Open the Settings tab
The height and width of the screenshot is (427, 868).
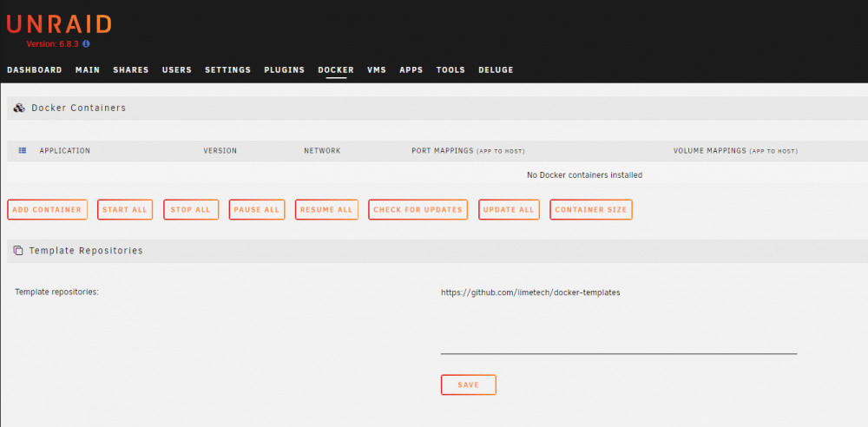[x=227, y=70]
